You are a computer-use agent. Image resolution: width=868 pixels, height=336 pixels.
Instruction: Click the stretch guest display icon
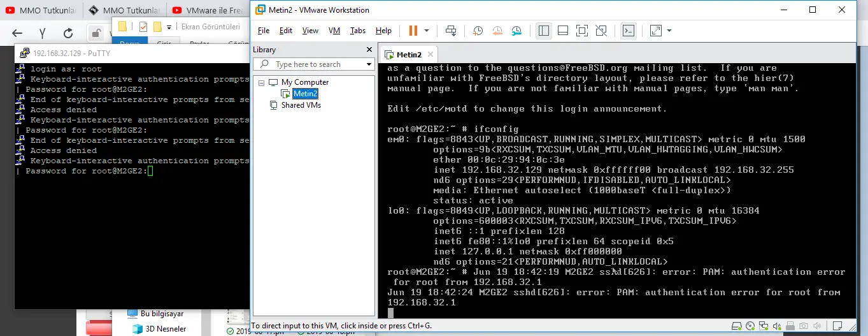coord(656,31)
